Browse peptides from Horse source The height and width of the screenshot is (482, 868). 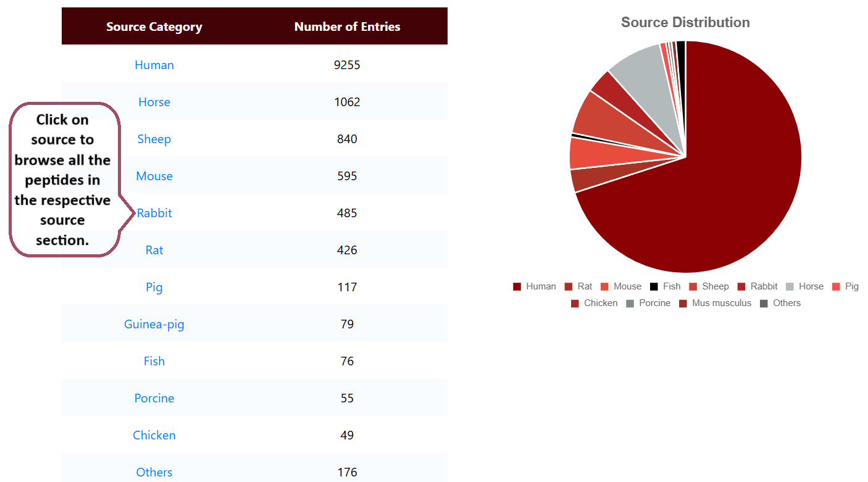tap(154, 102)
